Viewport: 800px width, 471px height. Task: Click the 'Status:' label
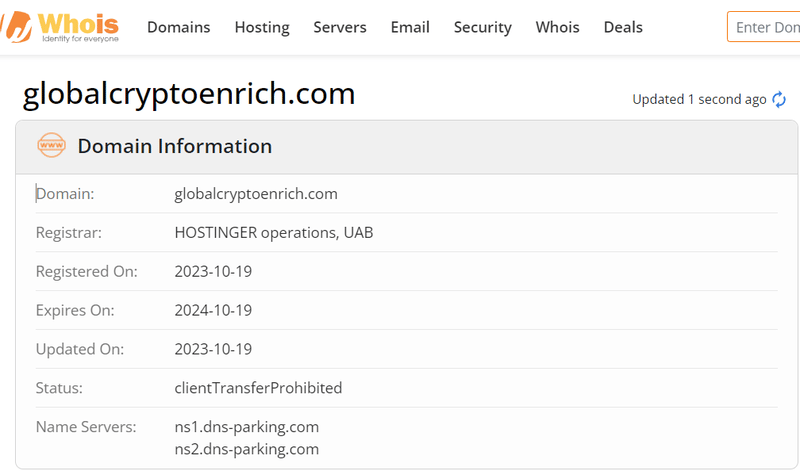(59, 388)
